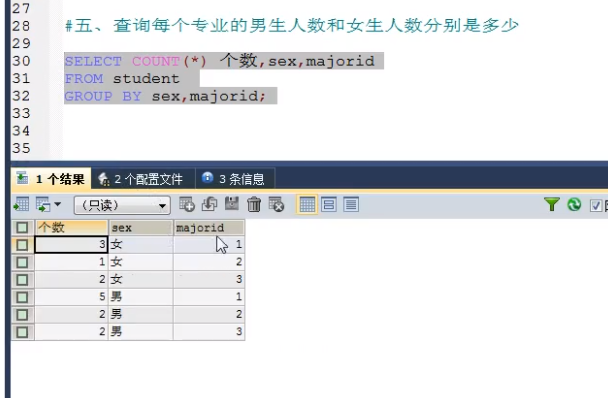Click the delete rows trash icon
Image resolution: width=608 pixels, height=398 pixels.
254,204
